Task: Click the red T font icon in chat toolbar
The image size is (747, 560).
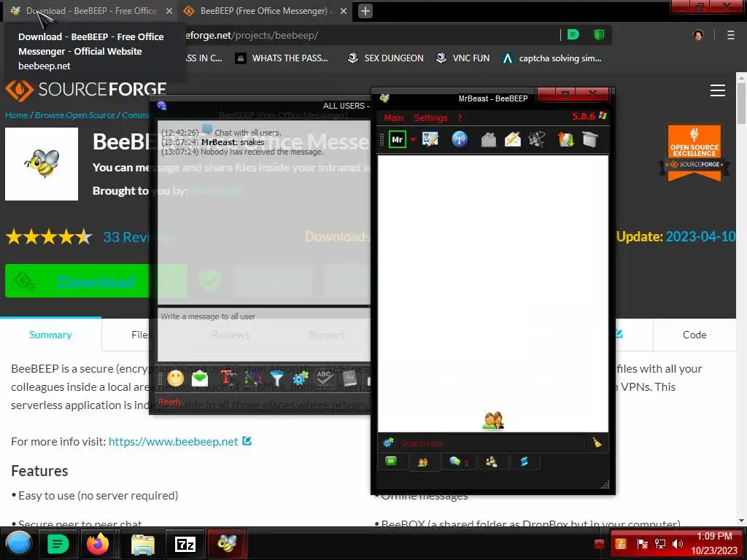Action: point(228,378)
